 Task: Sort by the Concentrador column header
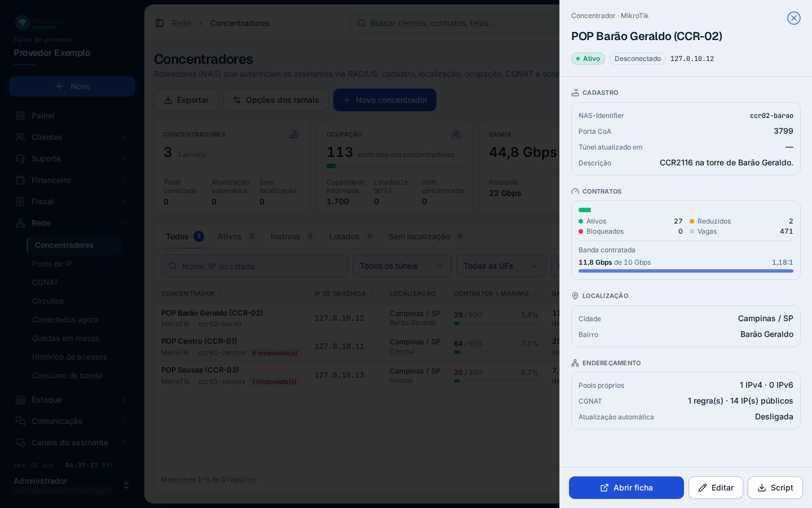pos(192,294)
